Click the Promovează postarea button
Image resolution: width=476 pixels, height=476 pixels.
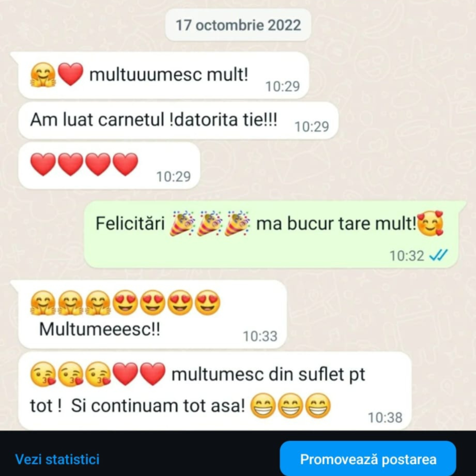point(368,459)
